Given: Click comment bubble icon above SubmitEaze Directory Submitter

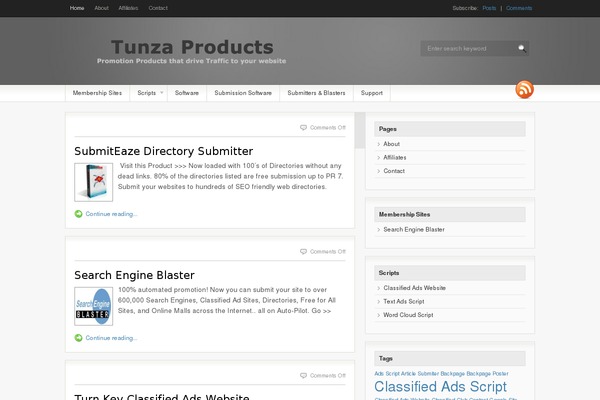Looking at the screenshot, I should (303, 127).
